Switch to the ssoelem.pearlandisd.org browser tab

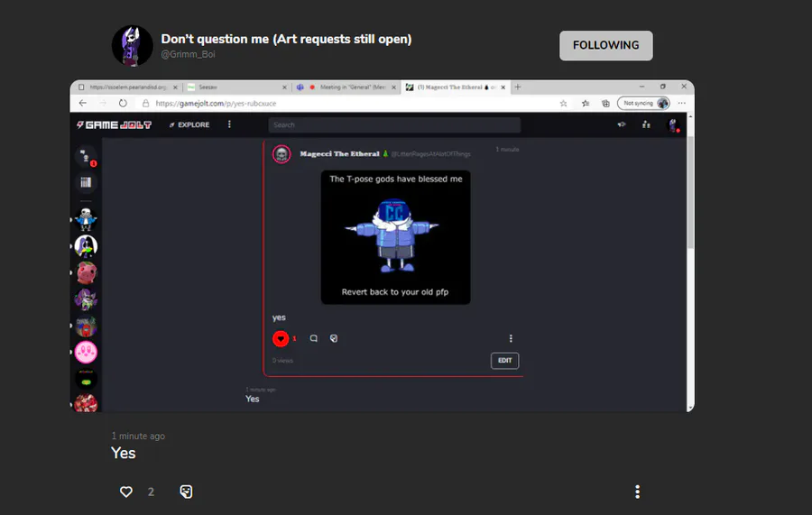point(125,87)
